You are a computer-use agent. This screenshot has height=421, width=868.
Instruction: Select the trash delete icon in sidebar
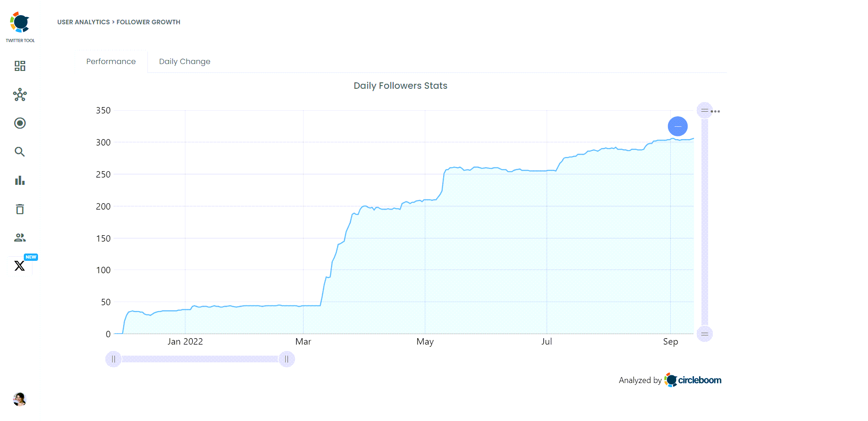[20, 209]
